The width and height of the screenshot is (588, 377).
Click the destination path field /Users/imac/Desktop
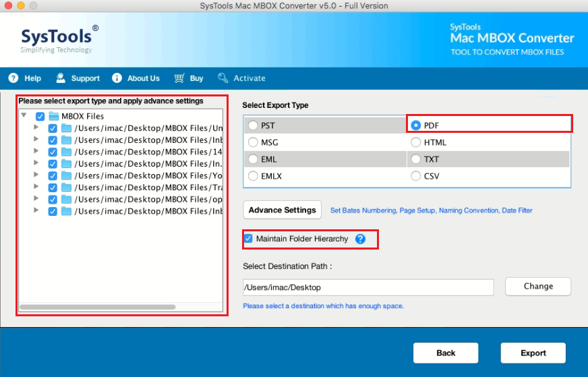coord(368,287)
